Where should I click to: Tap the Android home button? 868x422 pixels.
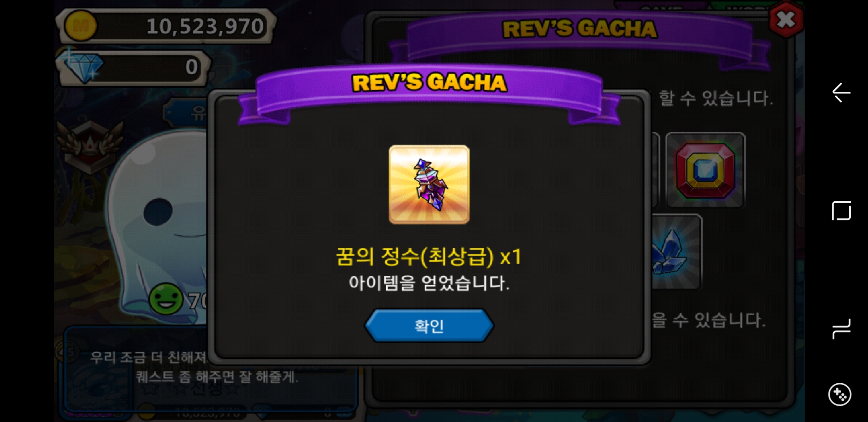coord(841,211)
